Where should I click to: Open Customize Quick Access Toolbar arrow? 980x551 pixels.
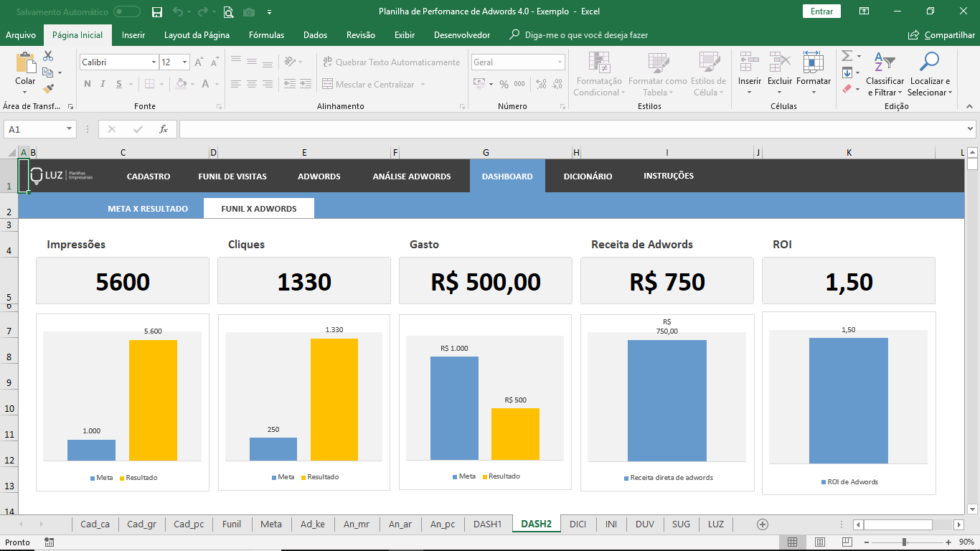coord(269,12)
